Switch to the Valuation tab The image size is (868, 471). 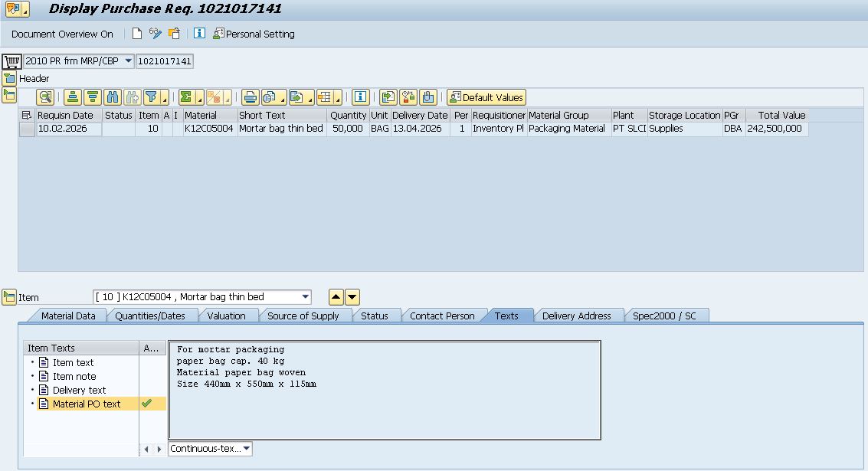[x=226, y=316]
